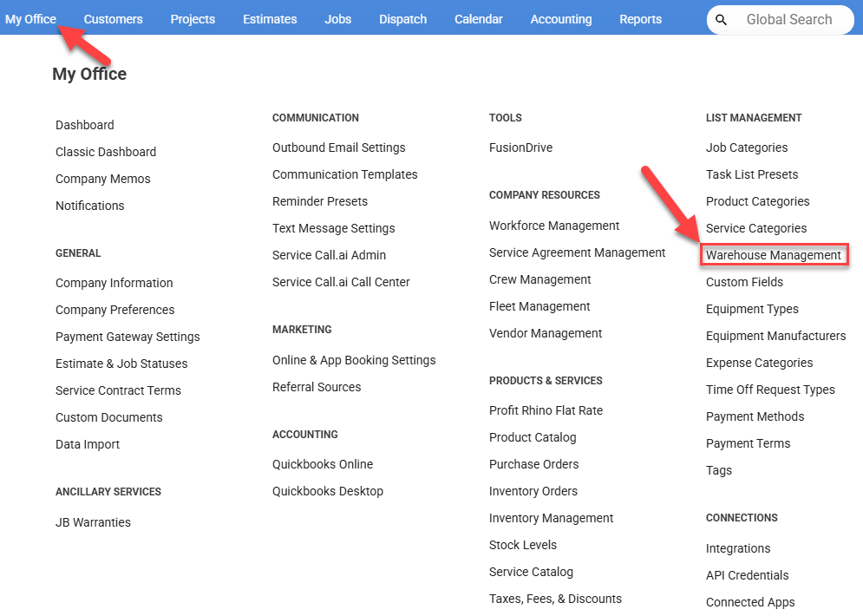
Task: Open Data Import
Action: [88, 445]
